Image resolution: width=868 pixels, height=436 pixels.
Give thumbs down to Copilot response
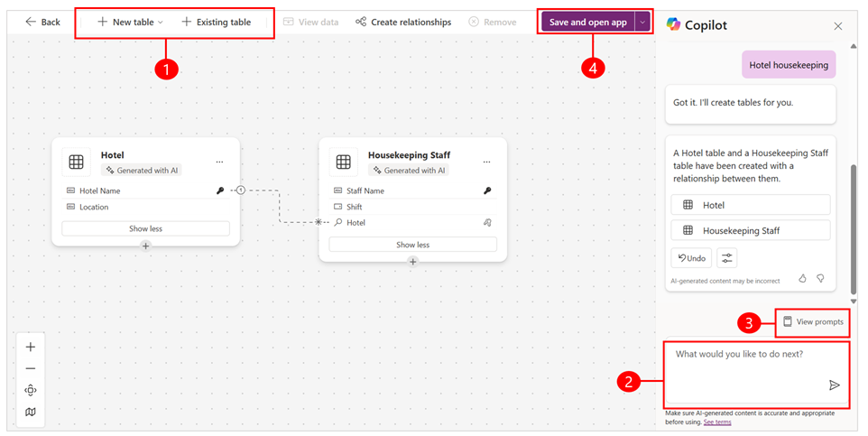[x=821, y=279]
